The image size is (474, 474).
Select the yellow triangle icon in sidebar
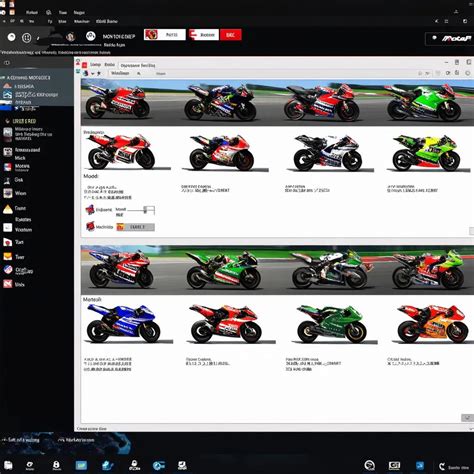[x=8, y=209]
